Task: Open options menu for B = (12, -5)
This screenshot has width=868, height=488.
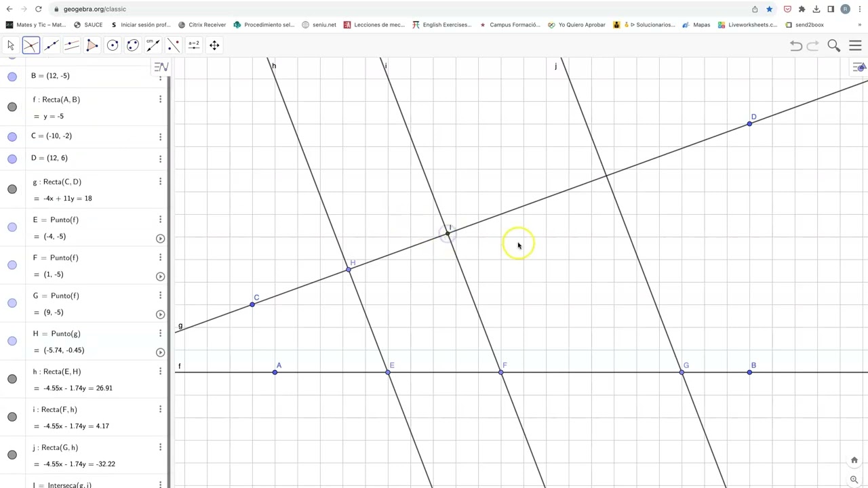Action: (x=160, y=77)
